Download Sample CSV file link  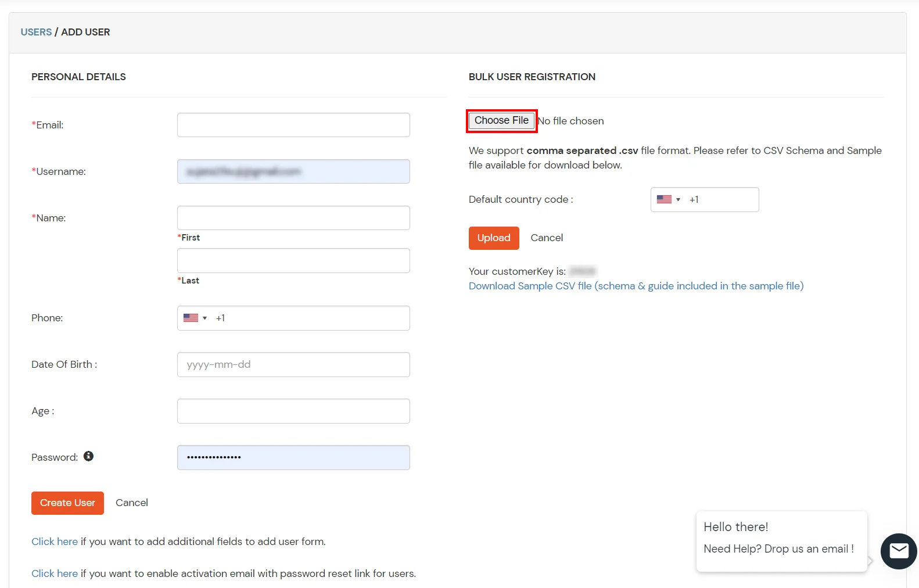pyautogui.click(x=636, y=286)
